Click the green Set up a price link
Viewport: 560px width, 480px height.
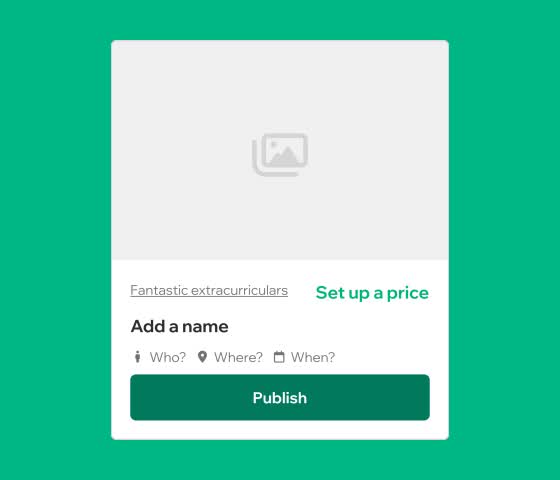(372, 293)
